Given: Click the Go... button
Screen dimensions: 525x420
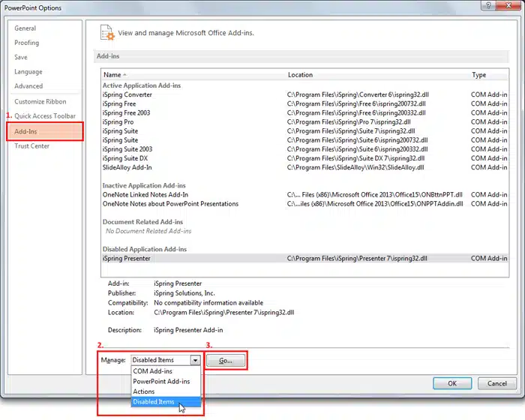Looking at the screenshot, I should click(225, 361).
